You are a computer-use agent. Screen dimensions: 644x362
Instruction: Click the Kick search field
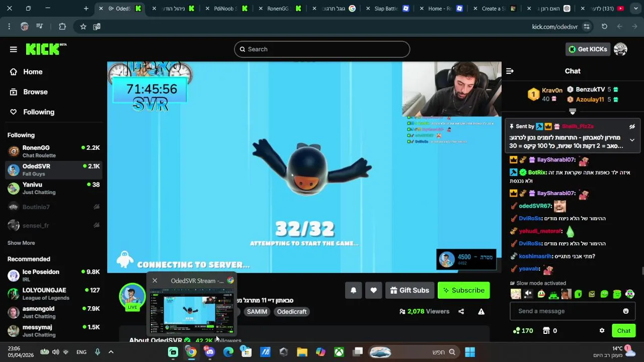(x=322, y=49)
